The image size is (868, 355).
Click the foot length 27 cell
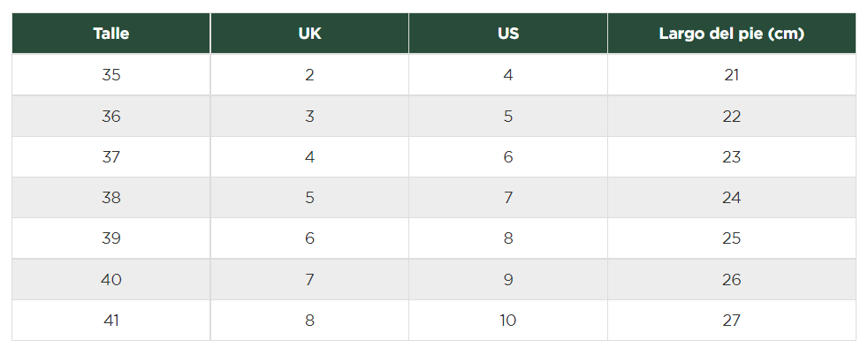(x=732, y=321)
